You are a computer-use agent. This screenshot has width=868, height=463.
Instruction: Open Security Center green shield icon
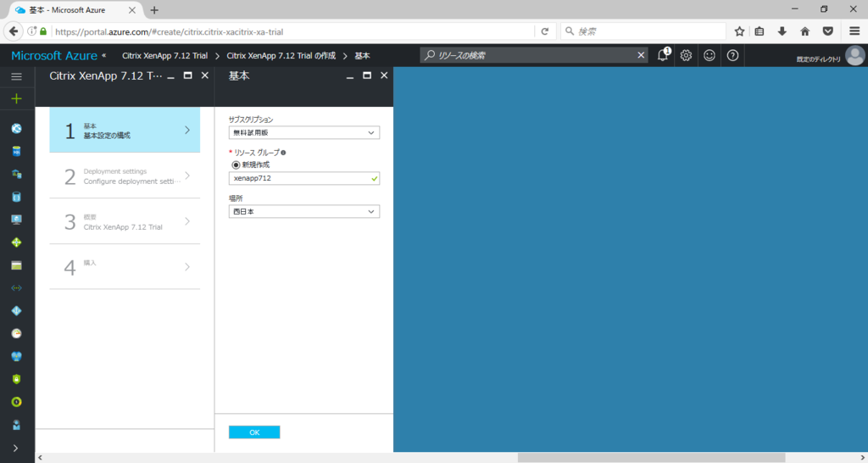point(17,379)
